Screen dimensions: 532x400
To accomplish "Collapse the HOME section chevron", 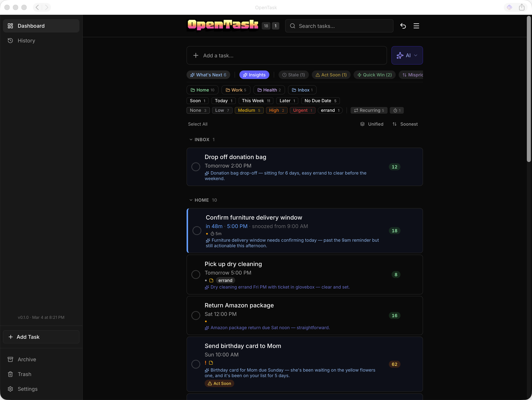I will click(x=191, y=200).
